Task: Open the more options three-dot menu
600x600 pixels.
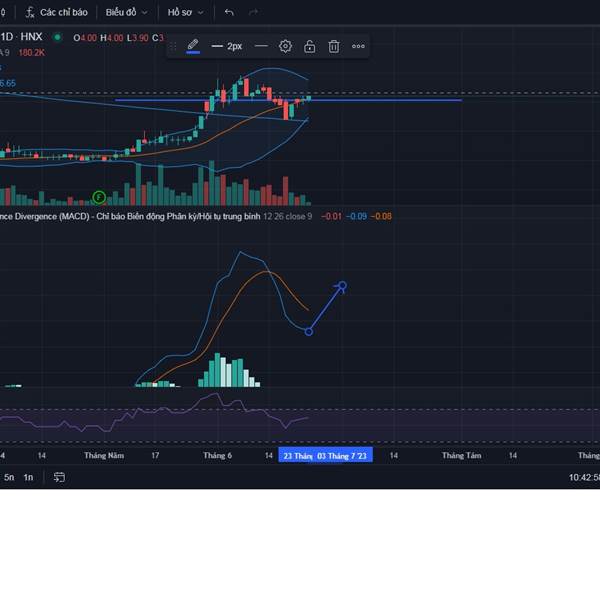Action: click(358, 46)
